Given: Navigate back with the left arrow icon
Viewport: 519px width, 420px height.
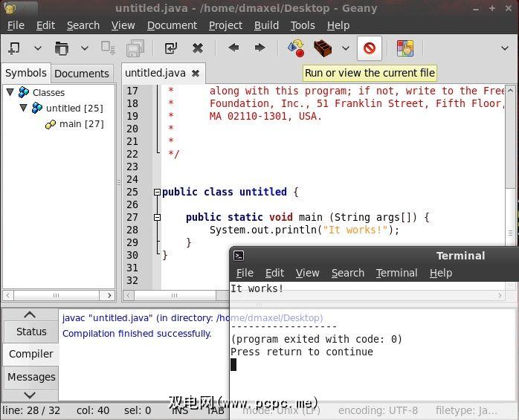Looking at the screenshot, I should (233, 48).
